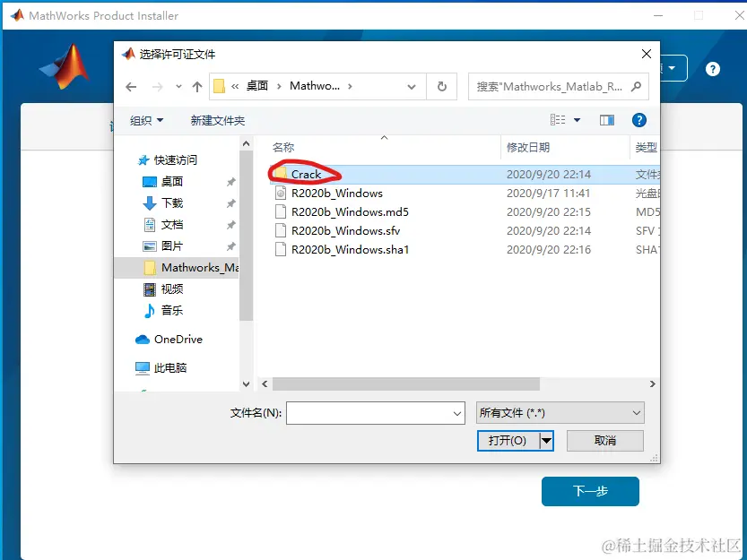The height and width of the screenshot is (560, 747).
Task: Create a new folder with 新建文件夹
Action: [x=218, y=120]
